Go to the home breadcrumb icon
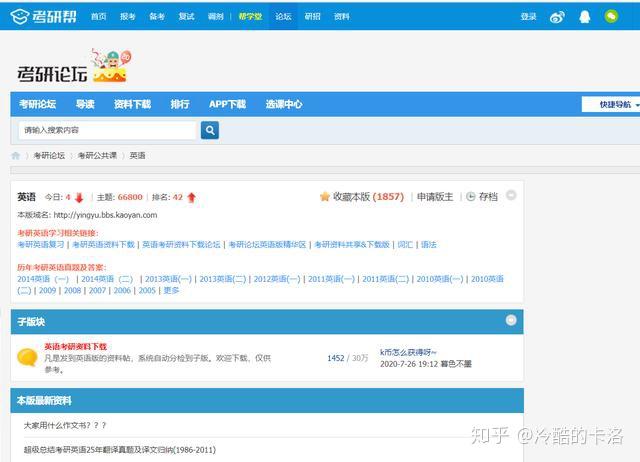Screen dimensions: 640x462 pos(16,155)
